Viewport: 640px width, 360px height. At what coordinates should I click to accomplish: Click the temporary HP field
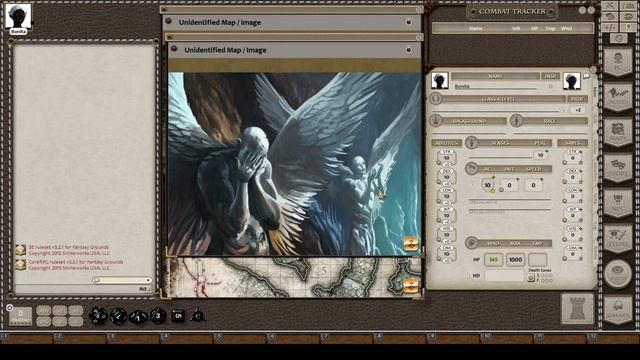tap(537, 260)
